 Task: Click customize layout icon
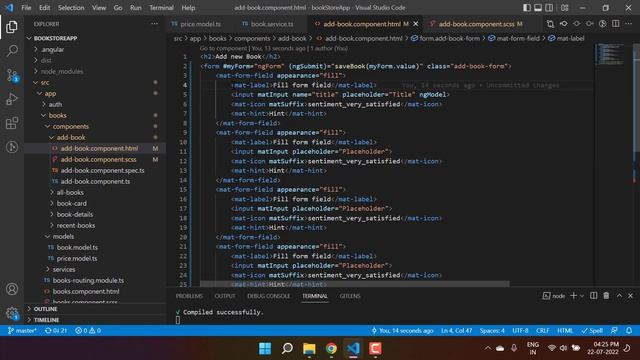point(564,8)
